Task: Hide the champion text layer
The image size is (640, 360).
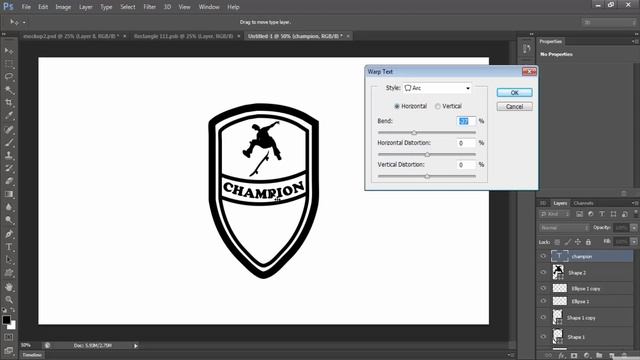Action: 543,256
